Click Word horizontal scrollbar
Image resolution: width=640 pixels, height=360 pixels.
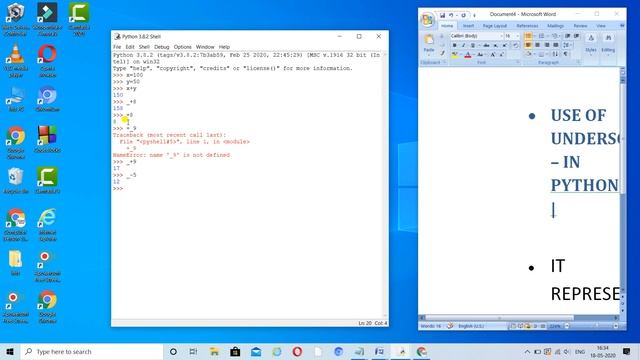499,318
